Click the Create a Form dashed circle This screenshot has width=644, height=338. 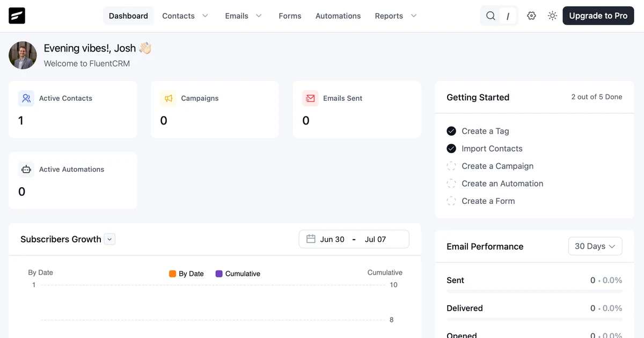(x=451, y=201)
